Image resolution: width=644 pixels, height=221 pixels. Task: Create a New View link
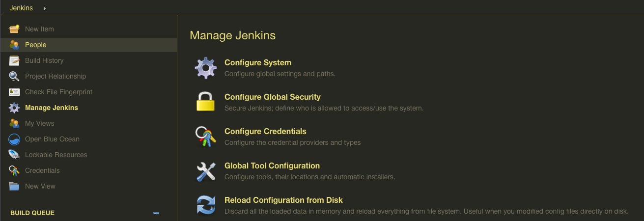40,186
